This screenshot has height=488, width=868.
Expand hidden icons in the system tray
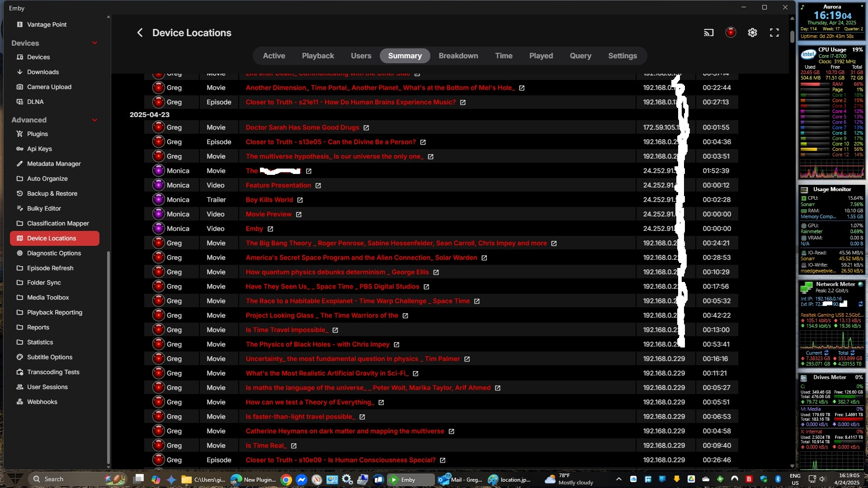tap(619, 479)
